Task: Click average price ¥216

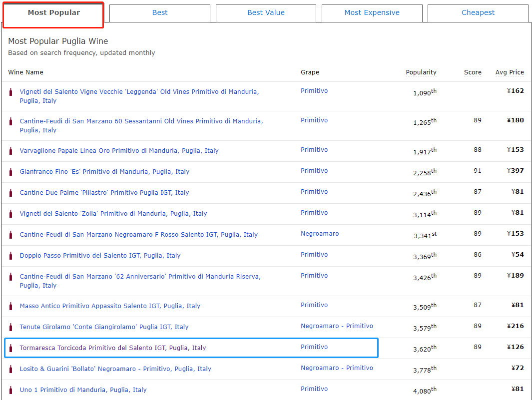Action: pos(516,327)
